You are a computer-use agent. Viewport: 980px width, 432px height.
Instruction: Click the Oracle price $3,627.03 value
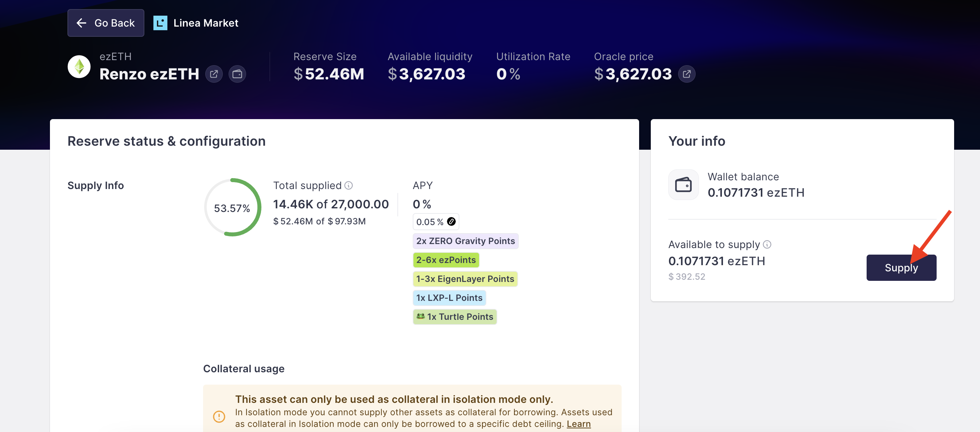tap(633, 74)
